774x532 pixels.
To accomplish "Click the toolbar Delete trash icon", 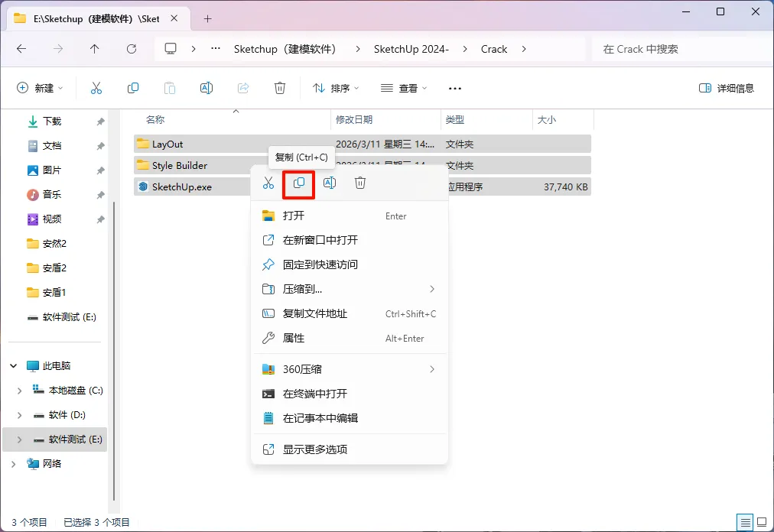I will (279, 89).
